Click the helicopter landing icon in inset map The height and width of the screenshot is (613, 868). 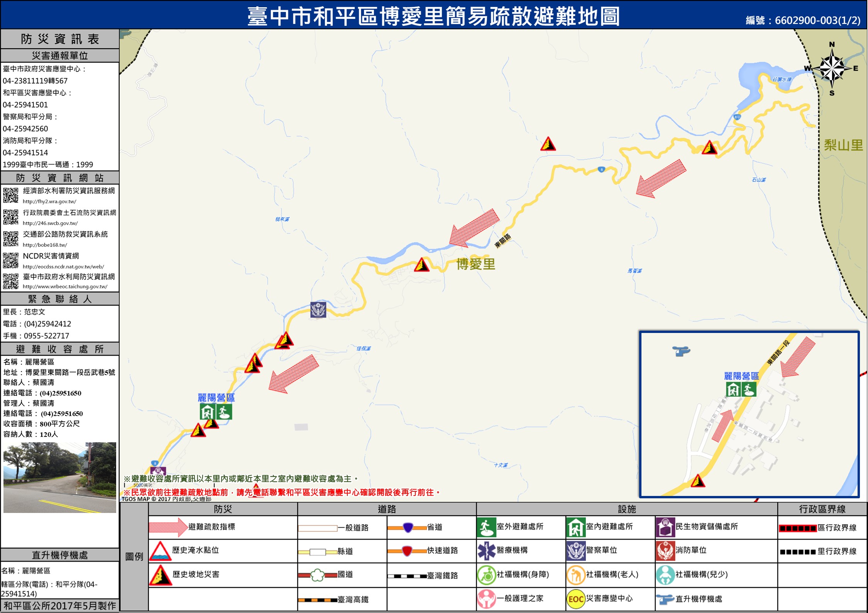pos(681,351)
